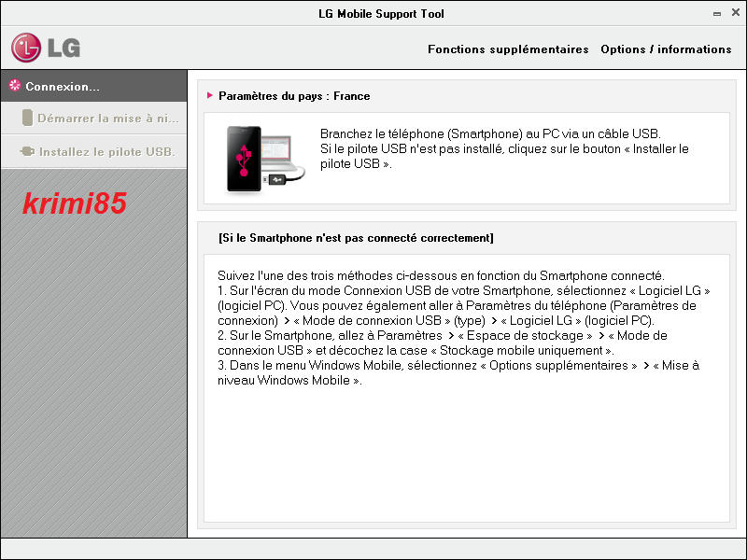
Task: Click the Paramètres du pays : France text
Action: tap(294, 96)
